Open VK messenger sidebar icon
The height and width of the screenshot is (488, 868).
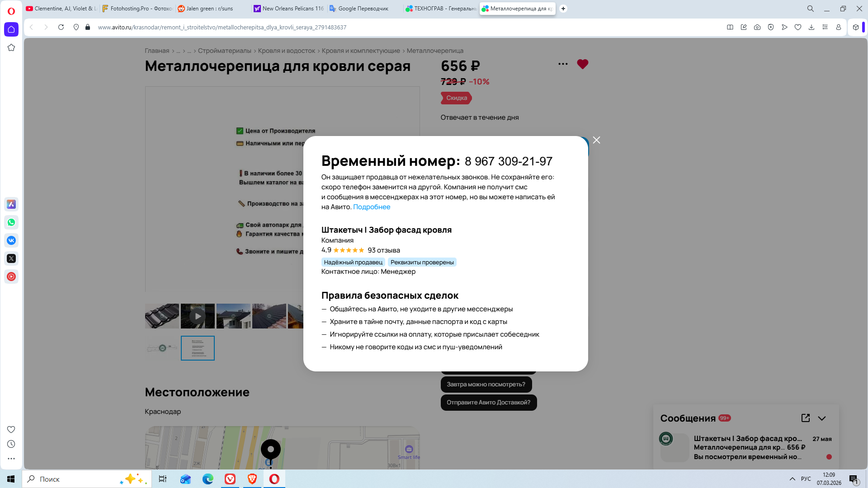coord(11,240)
